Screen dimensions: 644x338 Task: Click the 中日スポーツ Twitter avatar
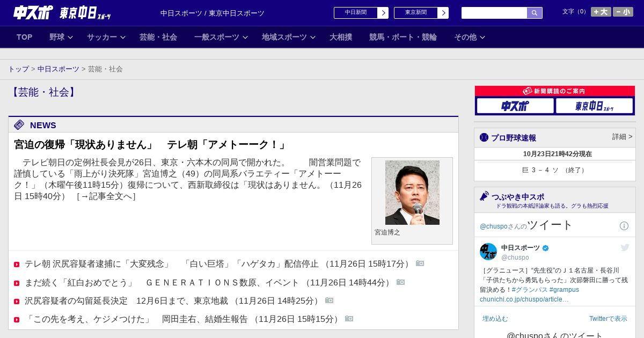[x=488, y=252]
